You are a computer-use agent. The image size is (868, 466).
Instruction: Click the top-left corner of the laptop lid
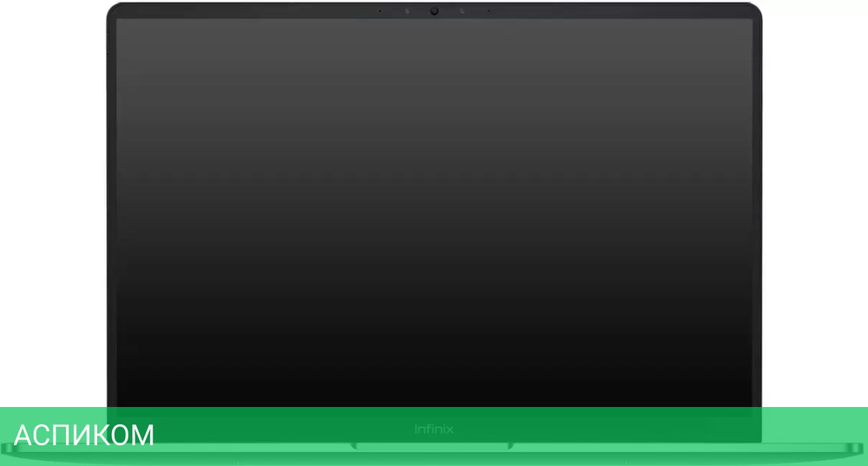pyautogui.click(x=114, y=10)
